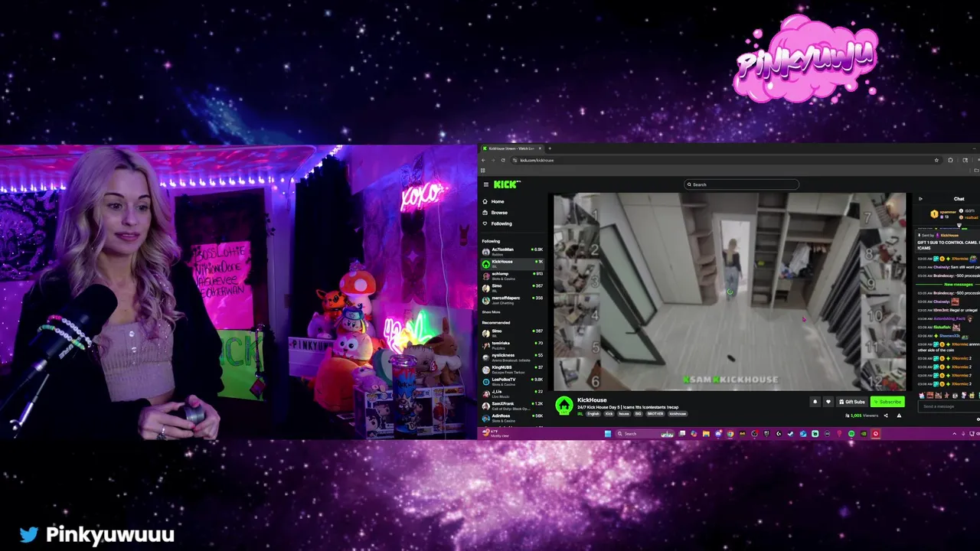
Task: Click the kickhouse tag
Action: coord(678,413)
